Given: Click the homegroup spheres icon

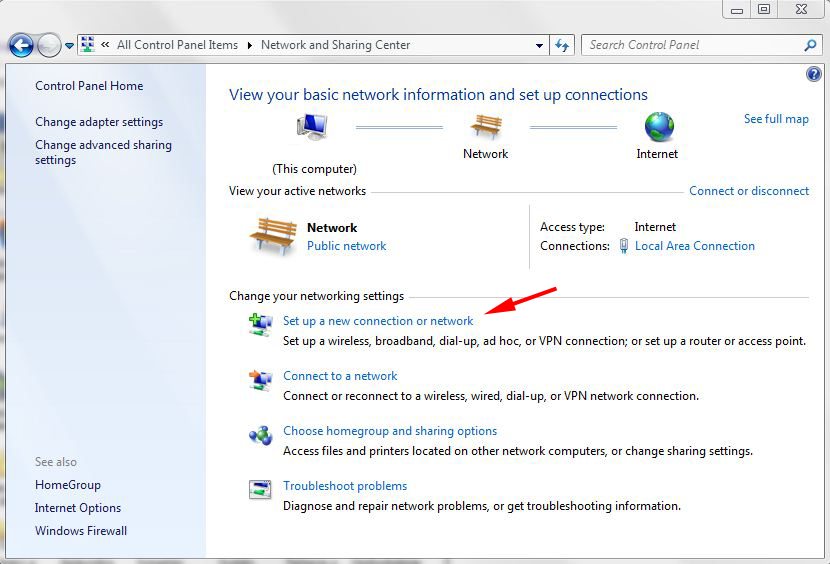Looking at the screenshot, I should point(260,435).
